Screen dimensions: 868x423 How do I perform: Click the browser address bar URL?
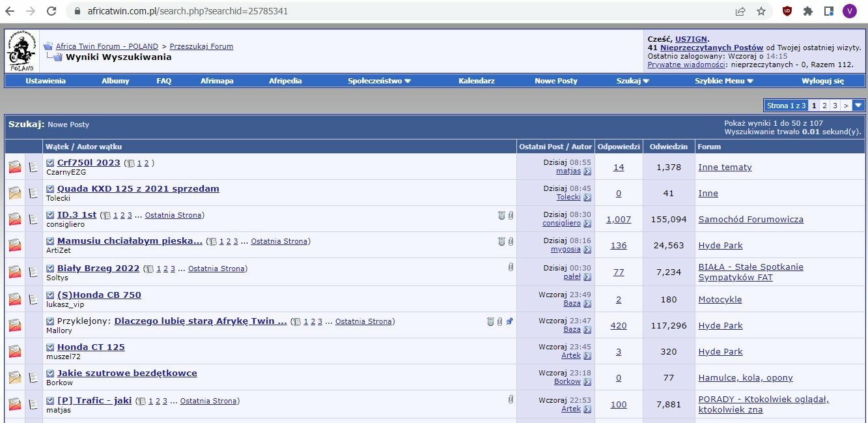tap(188, 11)
